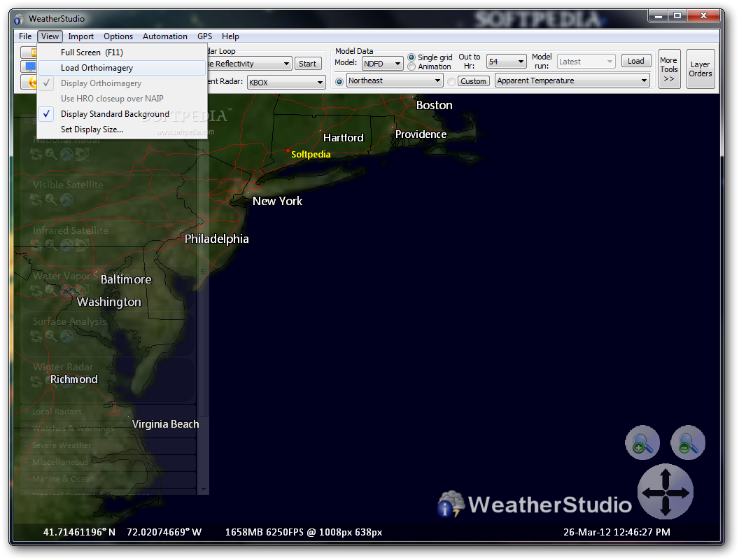Uncheck Display Standard Background menu item
This screenshot has height=560, width=739.
pos(122,114)
